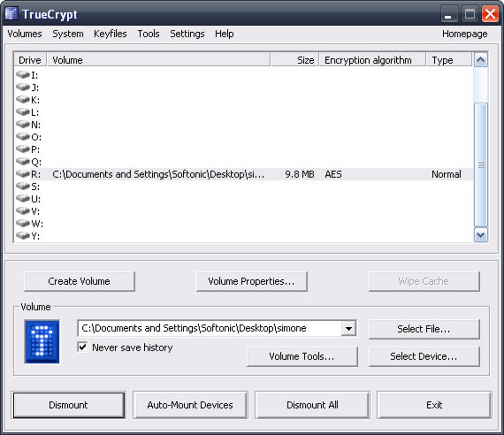The image size is (504, 435).
Task: Click the TrueCrypt logo in Volume group
Action: 42,342
